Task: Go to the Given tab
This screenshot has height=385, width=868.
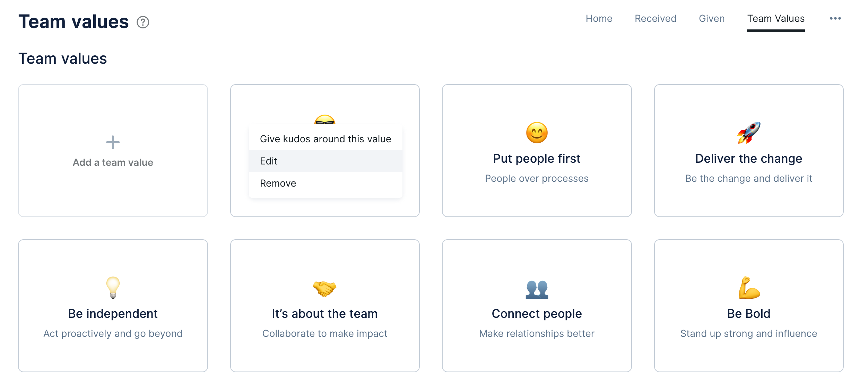Action: tap(712, 18)
